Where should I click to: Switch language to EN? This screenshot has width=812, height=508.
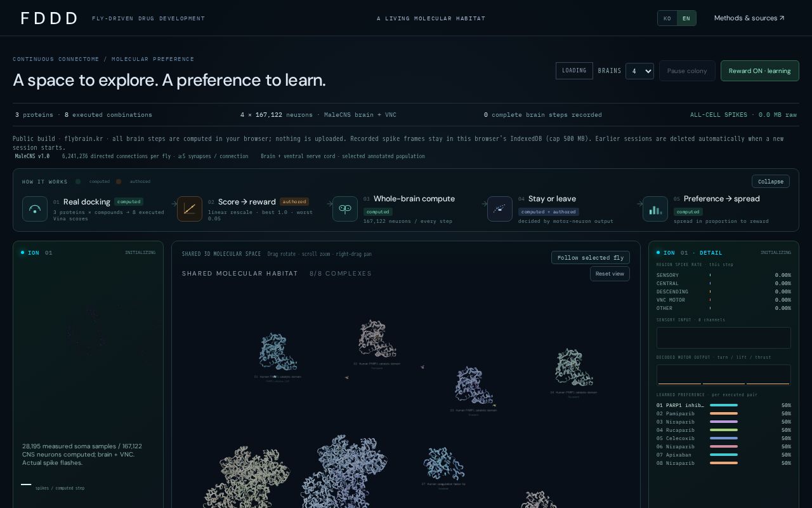point(686,18)
